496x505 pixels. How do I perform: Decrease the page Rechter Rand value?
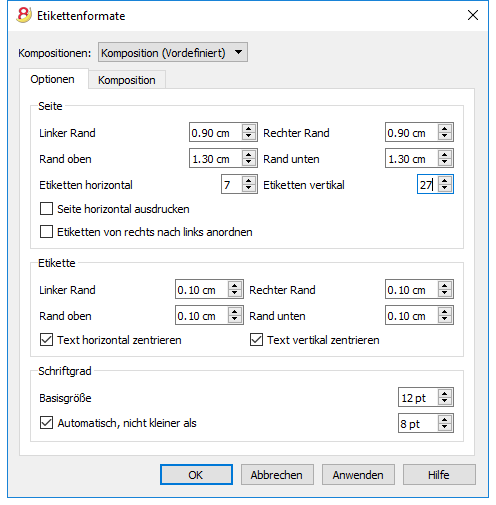pos(445,136)
